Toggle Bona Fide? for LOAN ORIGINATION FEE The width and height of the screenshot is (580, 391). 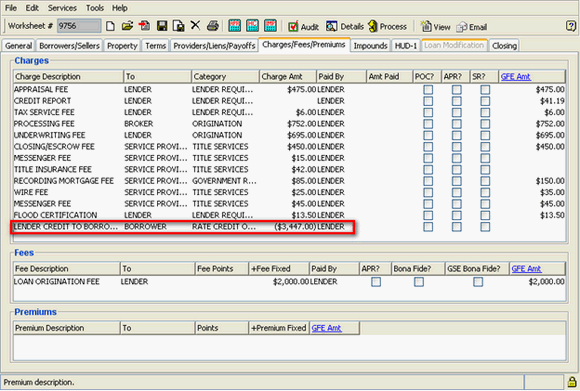(x=419, y=282)
